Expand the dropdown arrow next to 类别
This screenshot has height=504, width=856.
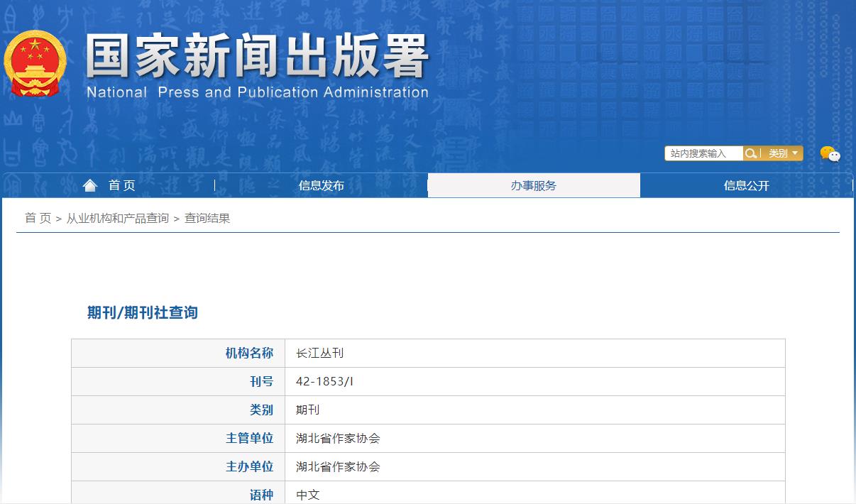796,153
